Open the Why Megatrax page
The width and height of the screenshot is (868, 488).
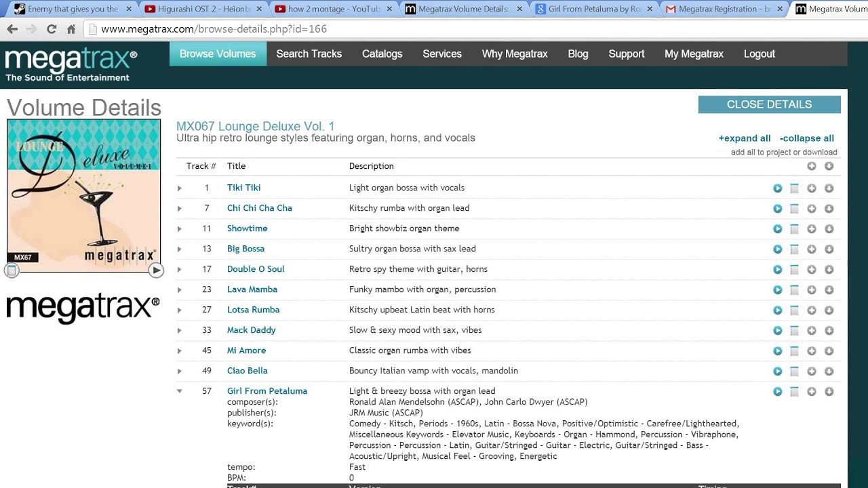tap(515, 54)
